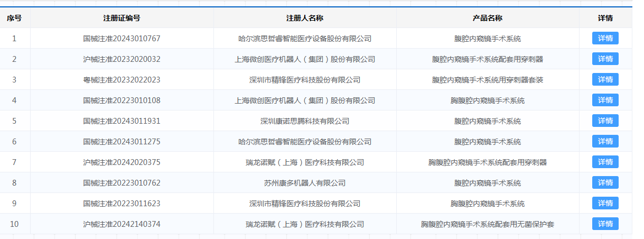The width and height of the screenshot is (644, 239).
Task: Click product 腹腔内窥镜手术系统 in row 1
Action: (x=488, y=39)
